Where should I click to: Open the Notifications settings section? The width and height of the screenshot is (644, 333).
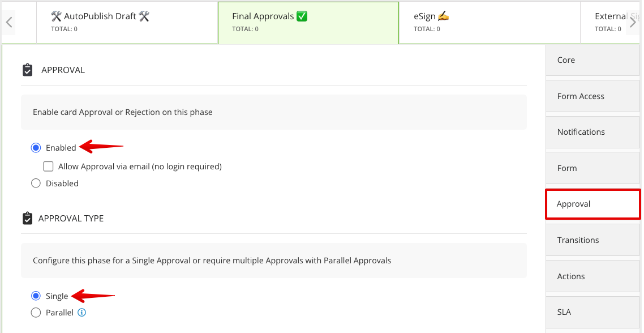click(593, 132)
